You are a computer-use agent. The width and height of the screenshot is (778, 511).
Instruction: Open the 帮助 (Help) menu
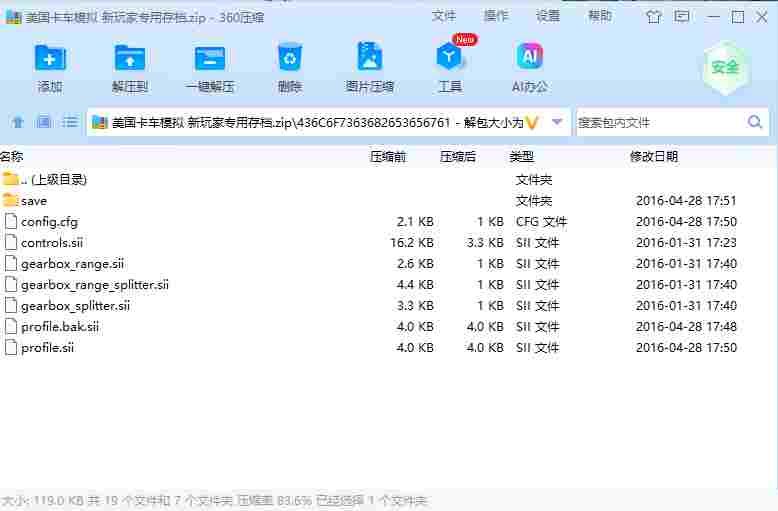pyautogui.click(x=599, y=16)
